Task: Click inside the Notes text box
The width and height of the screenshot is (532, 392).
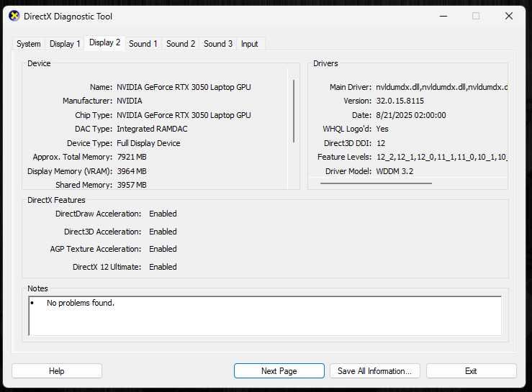Action: pyautogui.click(x=265, y=316)
